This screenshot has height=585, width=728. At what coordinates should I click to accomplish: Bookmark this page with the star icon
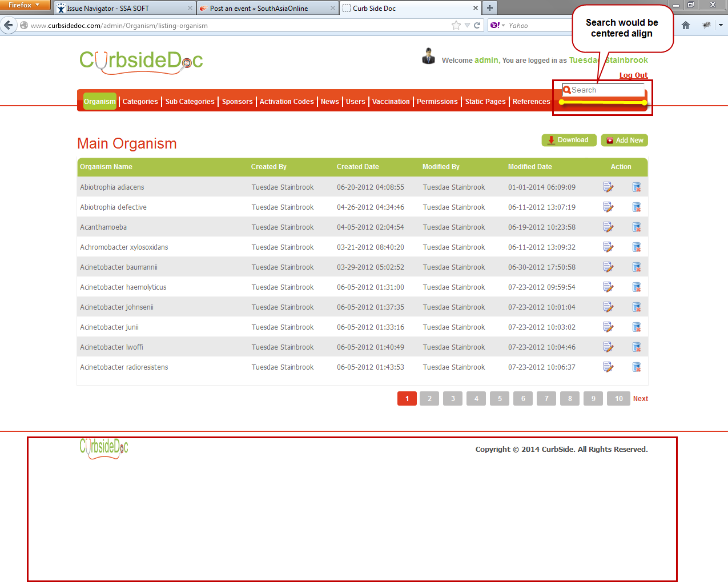click(456, 25)
